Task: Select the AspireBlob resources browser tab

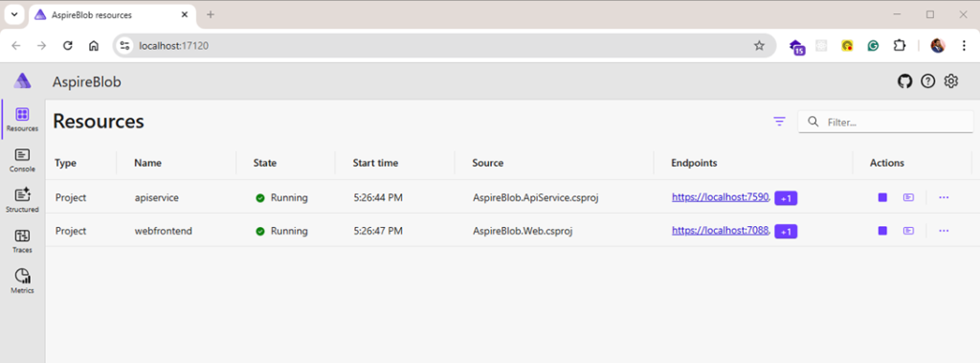Action: 113,14
